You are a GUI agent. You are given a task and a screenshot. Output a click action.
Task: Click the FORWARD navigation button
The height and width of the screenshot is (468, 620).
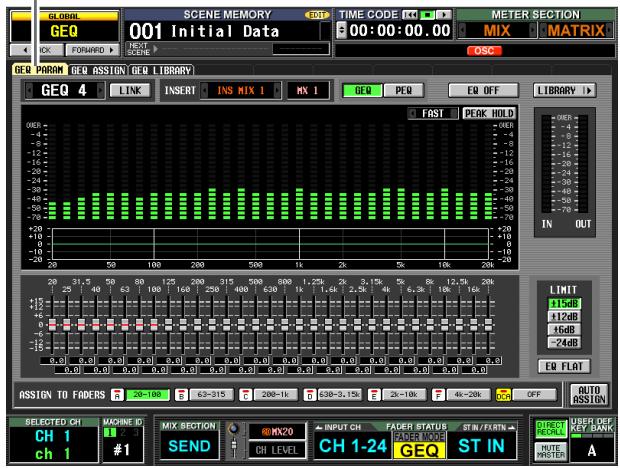(x=92, y=50)
